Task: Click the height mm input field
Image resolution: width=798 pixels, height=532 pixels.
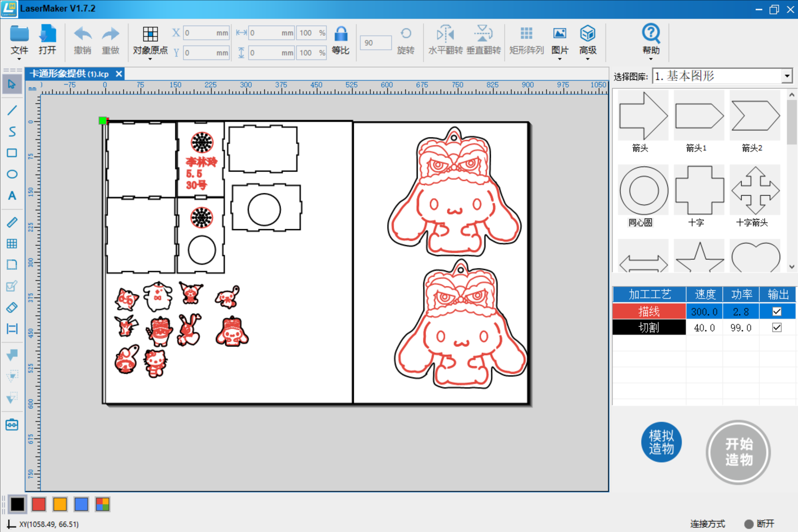Action: pyautogui.click(x=271, y=53)
